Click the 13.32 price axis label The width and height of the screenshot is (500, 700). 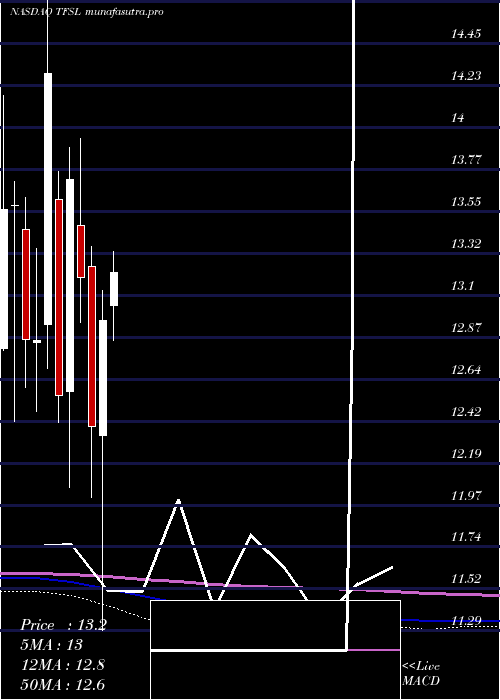click(x=466, y=243)
